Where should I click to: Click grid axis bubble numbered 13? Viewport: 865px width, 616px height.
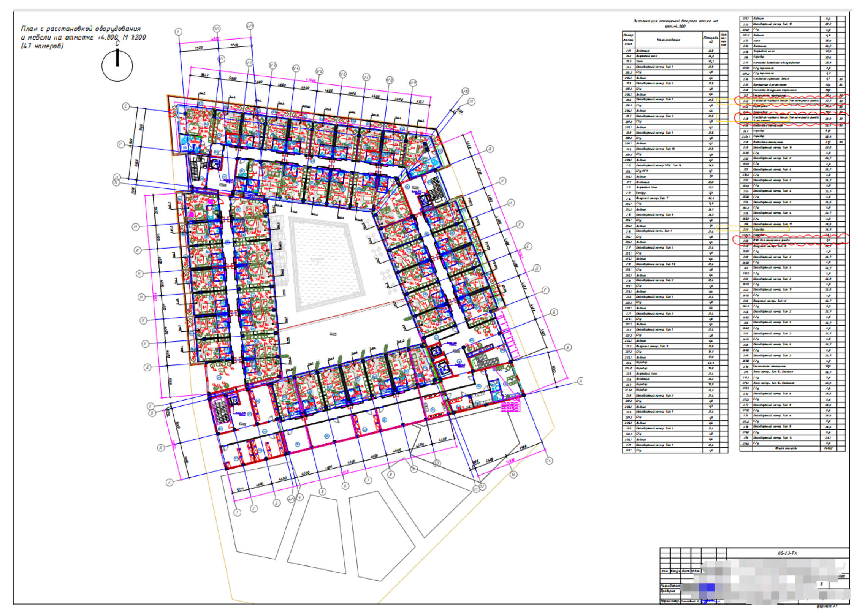(513, 474)
